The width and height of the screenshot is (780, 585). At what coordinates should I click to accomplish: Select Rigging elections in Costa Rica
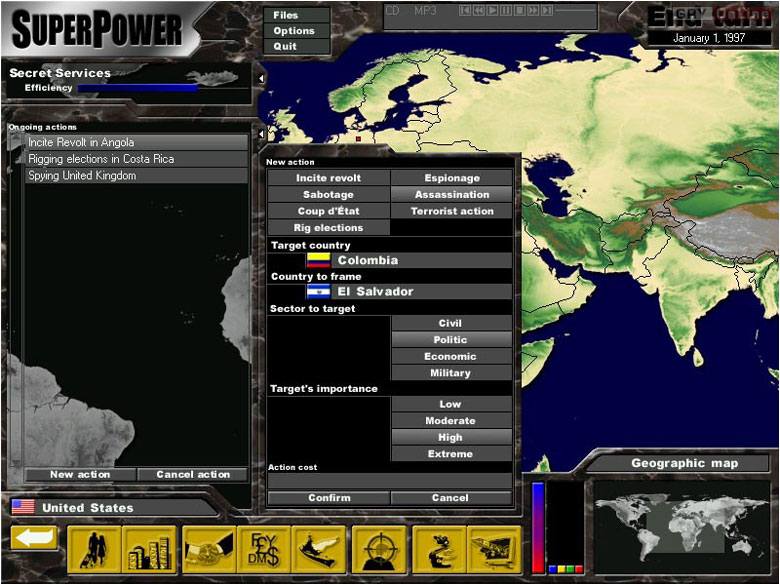136,159
